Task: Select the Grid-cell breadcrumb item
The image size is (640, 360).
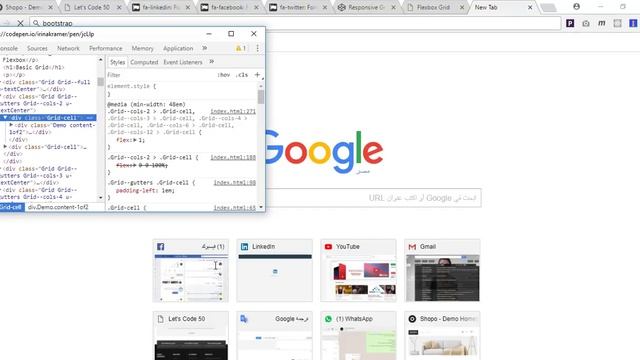Action: tap(11, 207)
